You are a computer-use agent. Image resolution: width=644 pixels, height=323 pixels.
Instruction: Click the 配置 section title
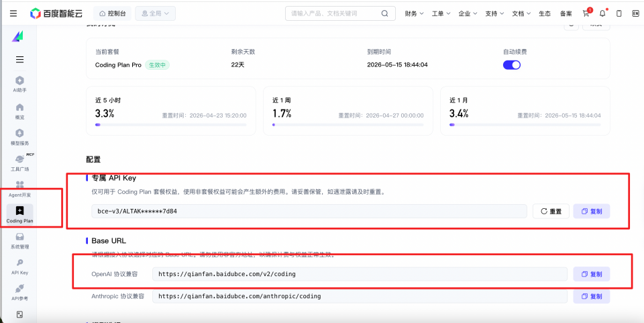click(93, 159)
